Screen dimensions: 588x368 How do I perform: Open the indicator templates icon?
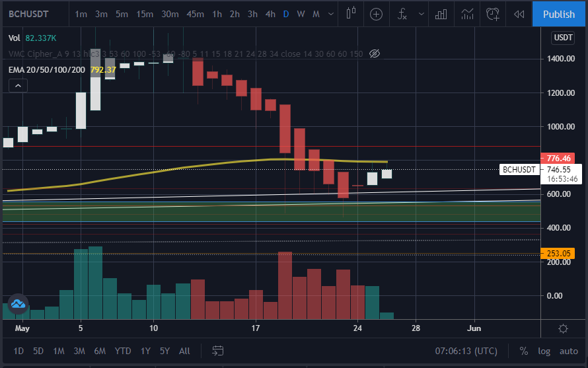pyautogui.click(x=467, y=14)
